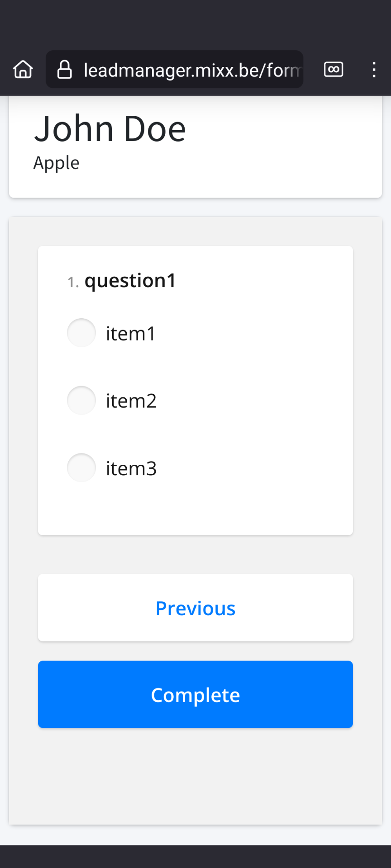Click the Apple company text

[x=57, y=163]
